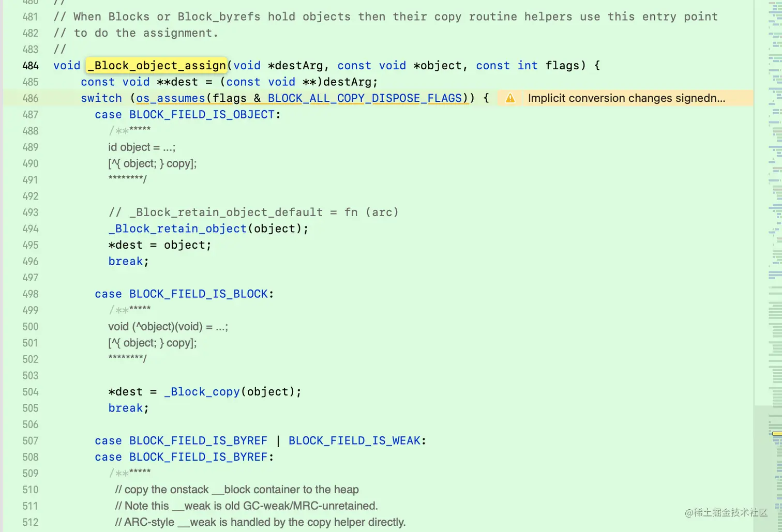Click the comment '// _Block_retain_object_default = fn (arc)'
Viewport: 782px width, 532px height.
(x=253, y=212)
